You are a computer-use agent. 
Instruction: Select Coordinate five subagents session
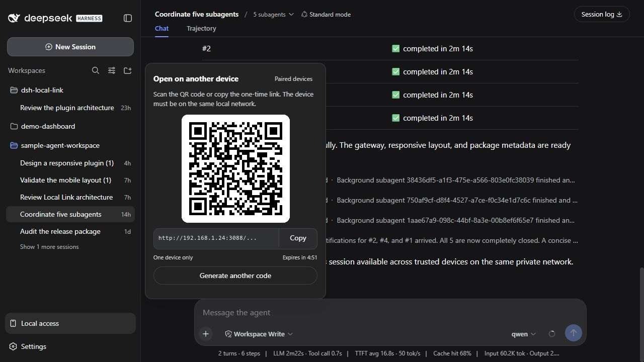70,214
